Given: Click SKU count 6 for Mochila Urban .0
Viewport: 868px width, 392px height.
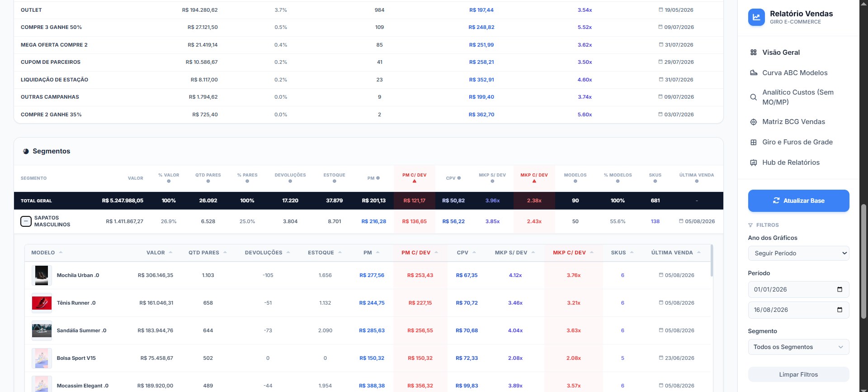Looking at the screenshot, I should [x=623, y=275].
